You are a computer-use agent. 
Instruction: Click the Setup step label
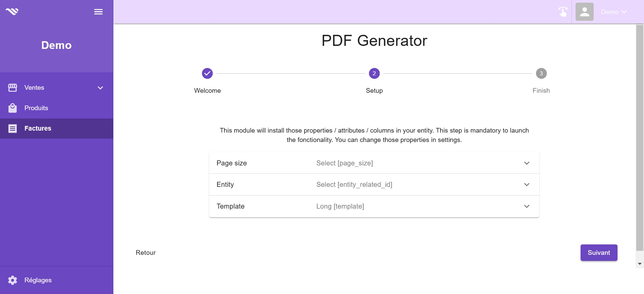click(x=374, y=91)
